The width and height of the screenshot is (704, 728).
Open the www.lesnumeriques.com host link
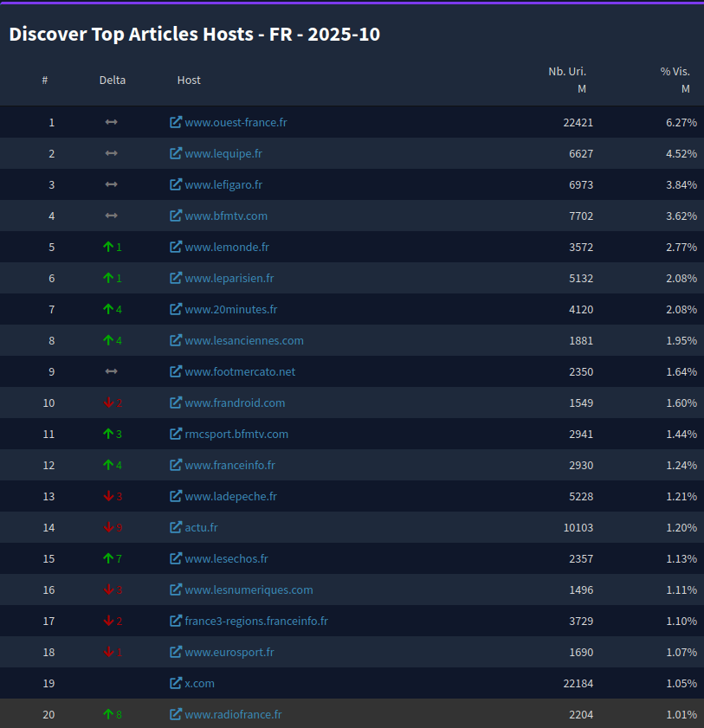click(x=249, y=589)
